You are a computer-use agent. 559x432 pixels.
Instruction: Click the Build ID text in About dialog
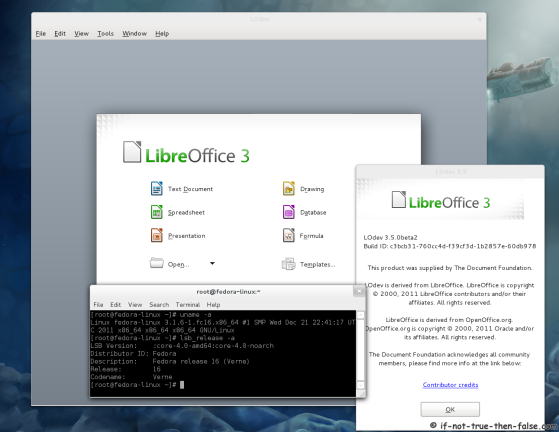click(450, 246)
